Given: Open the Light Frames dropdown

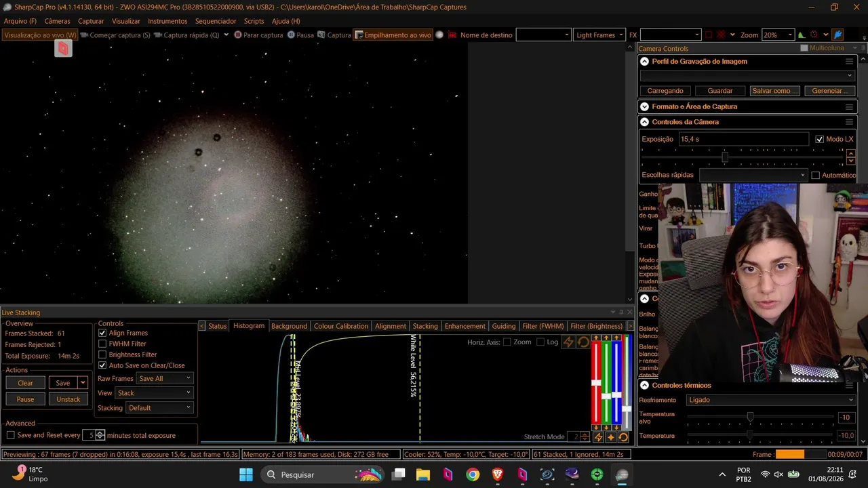Looking at the screenshot, I should pos(599,35).
